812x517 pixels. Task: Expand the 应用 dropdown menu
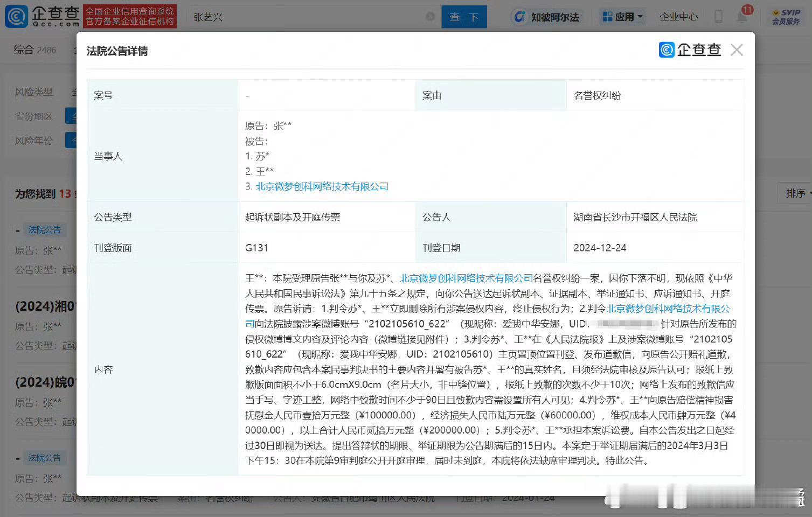coord(622,17)
